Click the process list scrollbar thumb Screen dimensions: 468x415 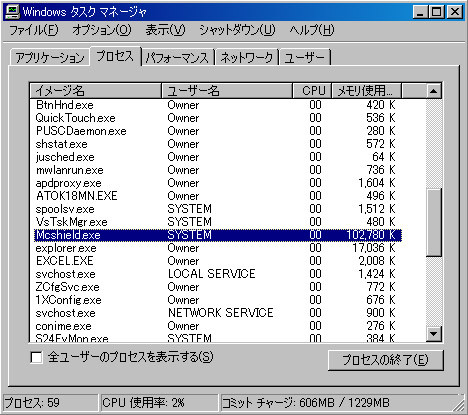[x=434, y=223]
